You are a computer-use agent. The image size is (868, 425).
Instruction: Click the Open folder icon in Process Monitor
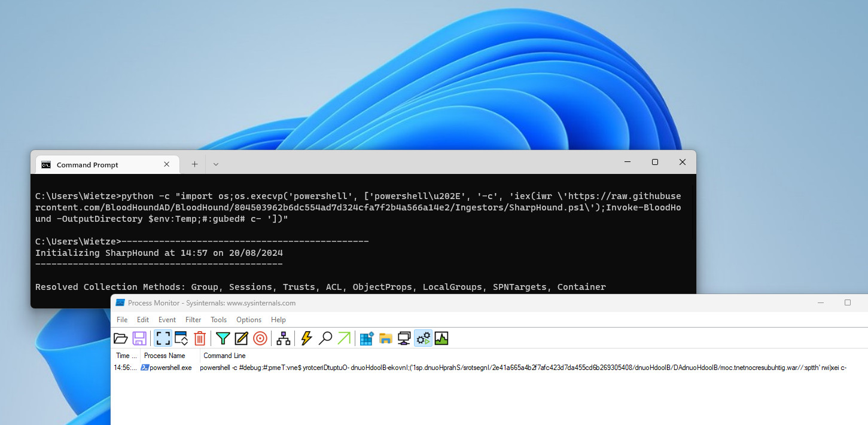121,338
